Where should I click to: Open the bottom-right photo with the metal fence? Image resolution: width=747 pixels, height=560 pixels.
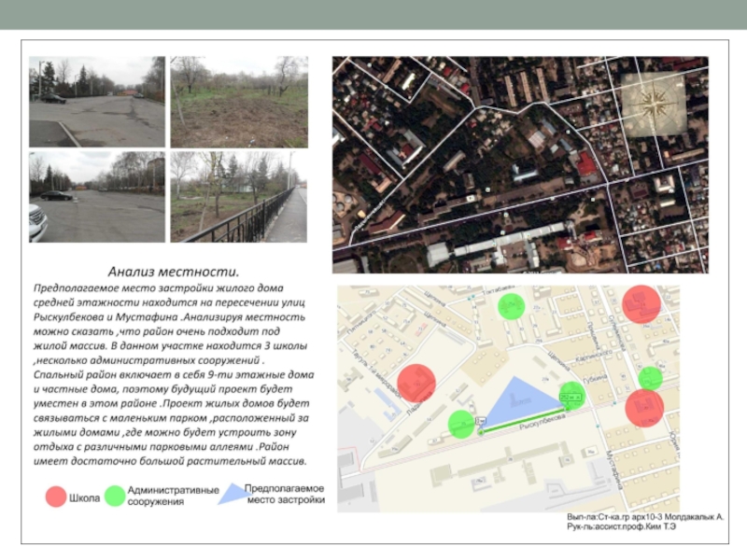tap(239, 197)
